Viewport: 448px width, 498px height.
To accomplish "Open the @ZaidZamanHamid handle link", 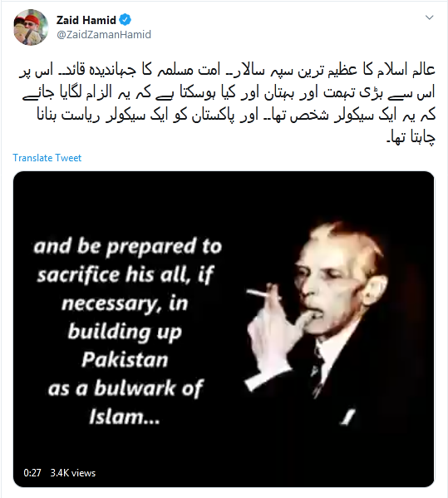I will point(104,34).
